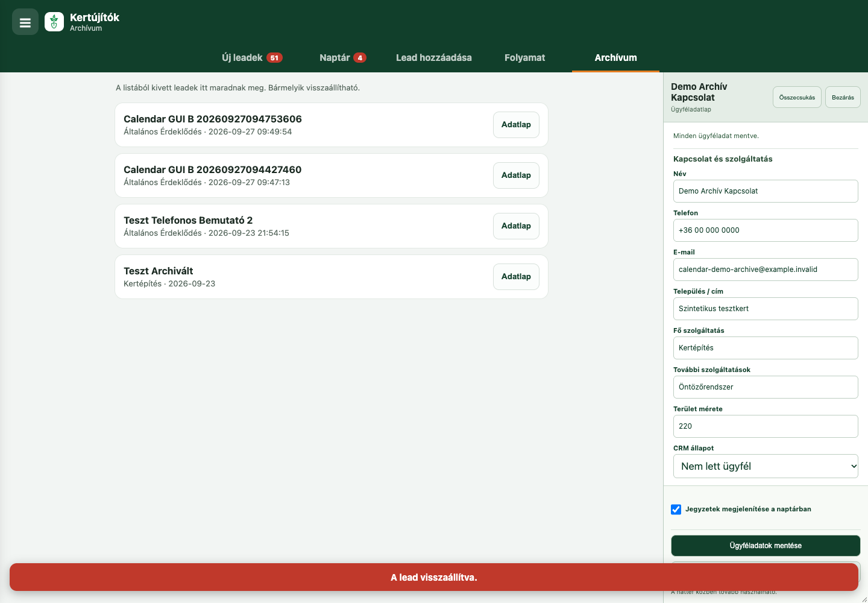Click the Telefon input field
Viewport: 868px width, 603px height.
pos(766,230)
